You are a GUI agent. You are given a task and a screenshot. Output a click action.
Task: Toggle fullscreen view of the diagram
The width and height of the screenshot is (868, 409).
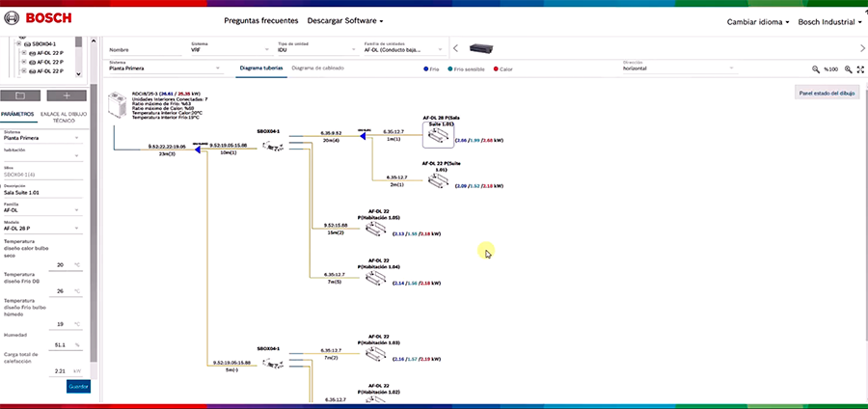[x=862, y=69]
